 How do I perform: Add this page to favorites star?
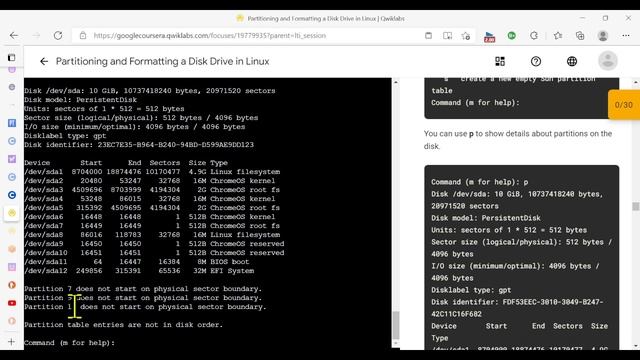tap(466, 36)
